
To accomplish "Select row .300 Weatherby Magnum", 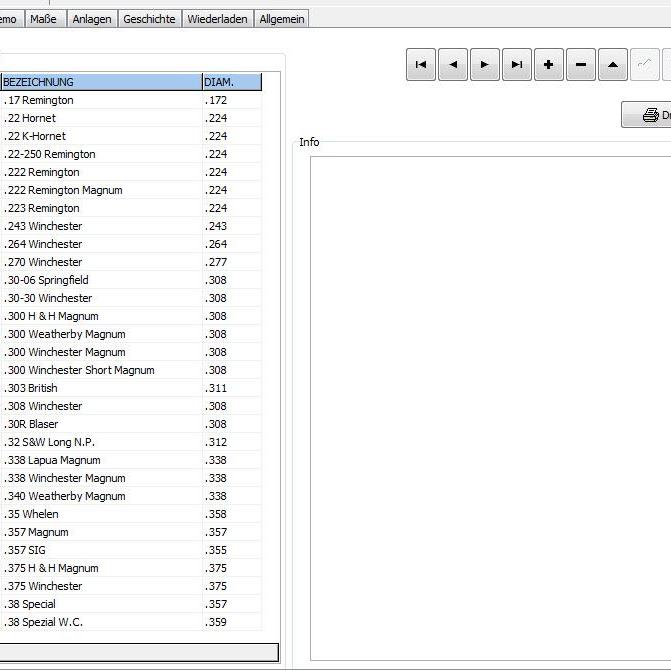I will click(x=131, y=334).
